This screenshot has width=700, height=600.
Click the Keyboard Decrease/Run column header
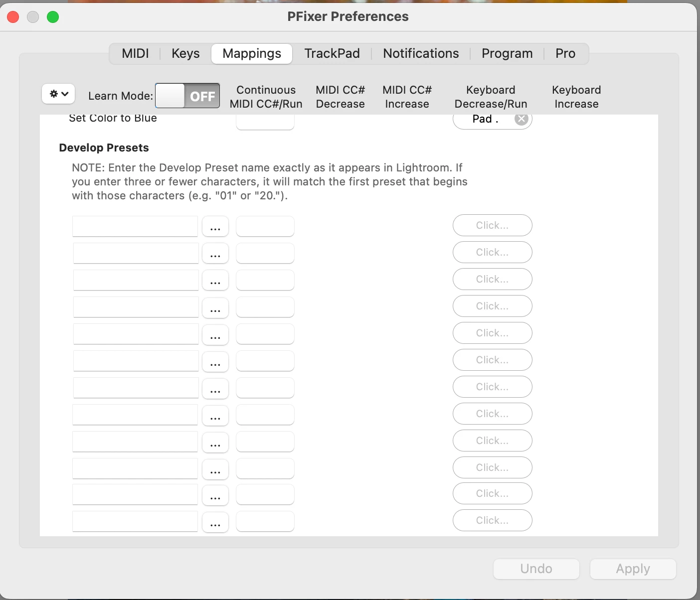coord(491,97)
